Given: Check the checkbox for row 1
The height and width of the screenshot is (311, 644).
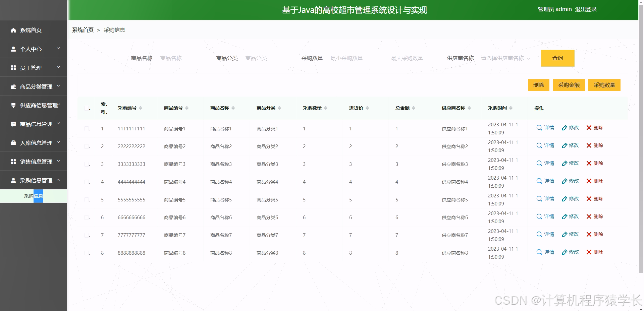Looking at the screenshot, I should 87,128.
